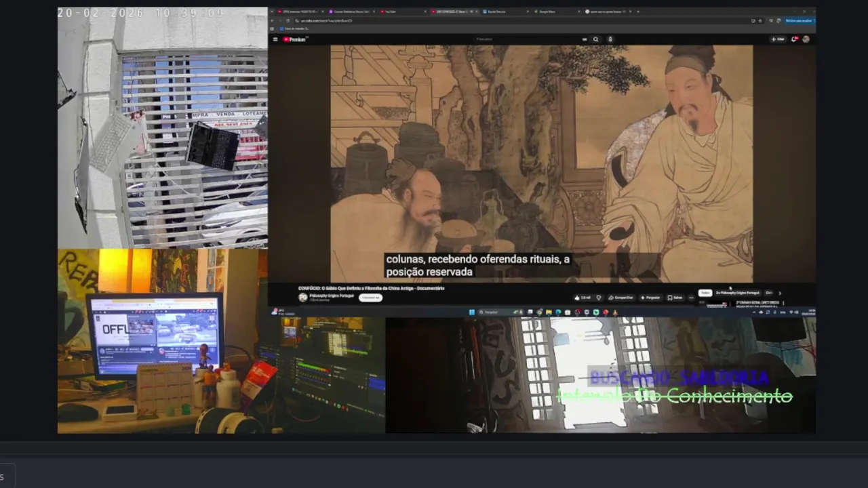The image size is (868, 488).
Task: Click the browser address bar URL
Action: tap(325, 20)
